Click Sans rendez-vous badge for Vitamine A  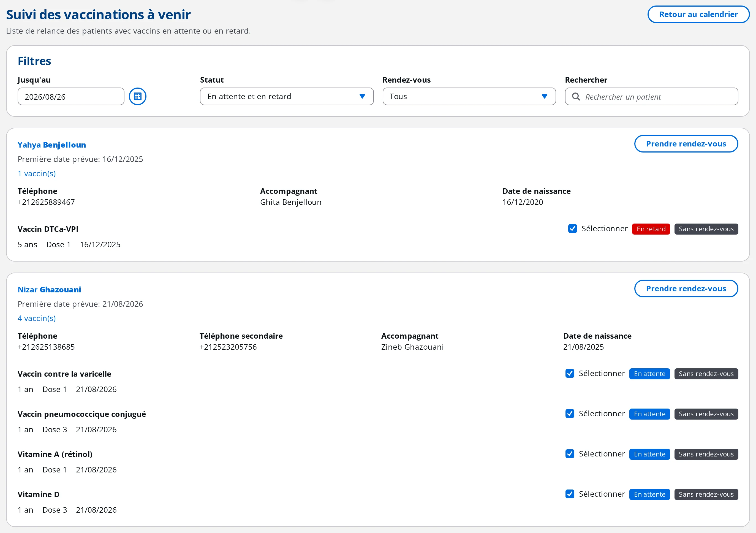706,454
